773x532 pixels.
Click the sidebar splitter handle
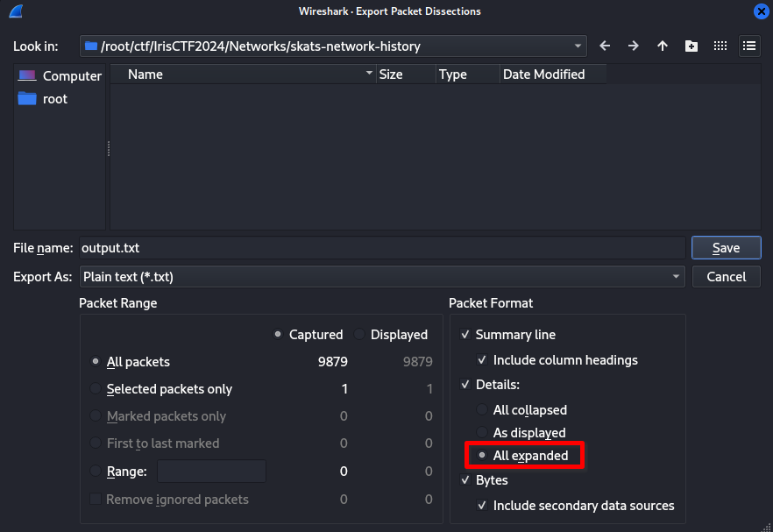pyautogui.click(x=108, y=148)
